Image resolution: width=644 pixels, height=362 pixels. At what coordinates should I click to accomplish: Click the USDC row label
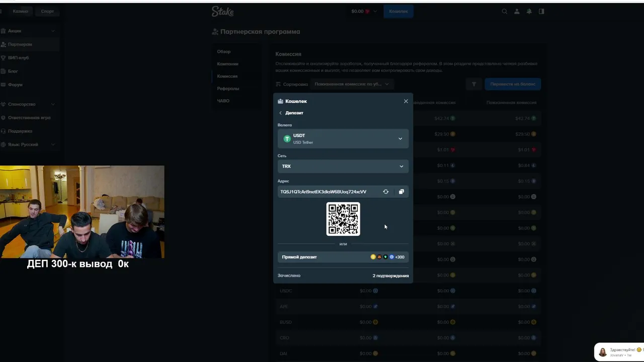pyautogui.click(x=286, y=291)
